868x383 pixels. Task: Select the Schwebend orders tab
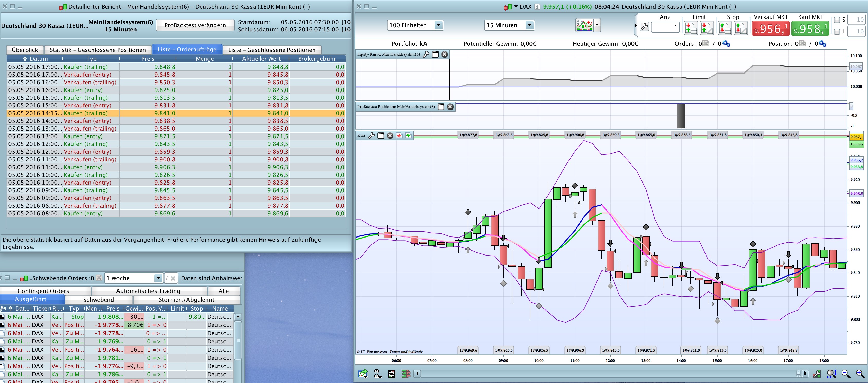[98, 299]
